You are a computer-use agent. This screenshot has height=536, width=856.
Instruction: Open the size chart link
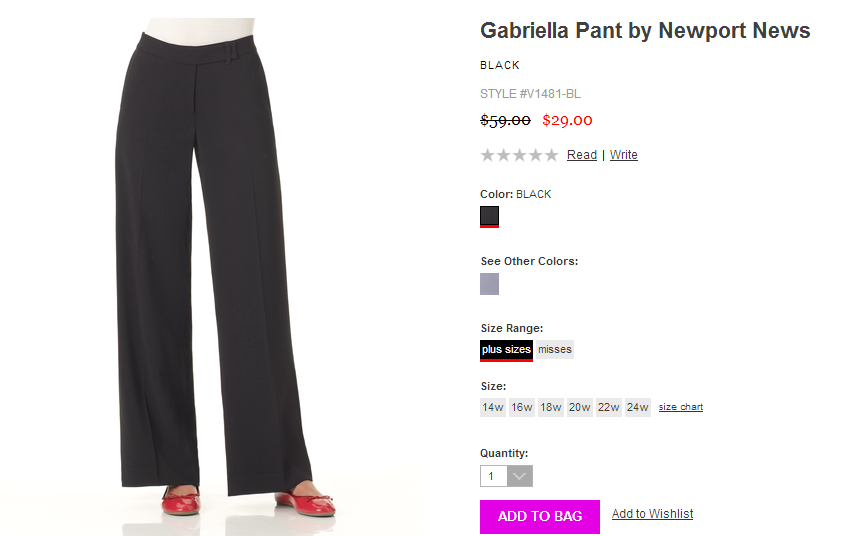[680, 407]
